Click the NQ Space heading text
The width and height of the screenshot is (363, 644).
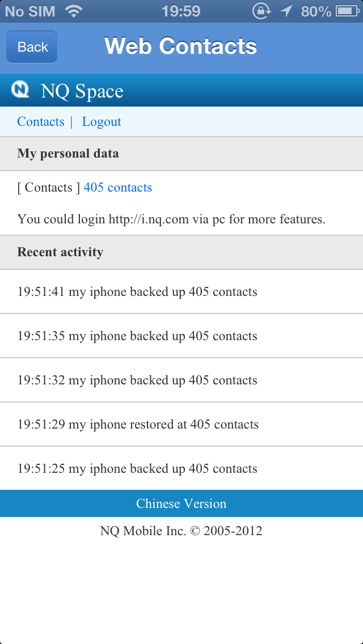pos(82,91)
